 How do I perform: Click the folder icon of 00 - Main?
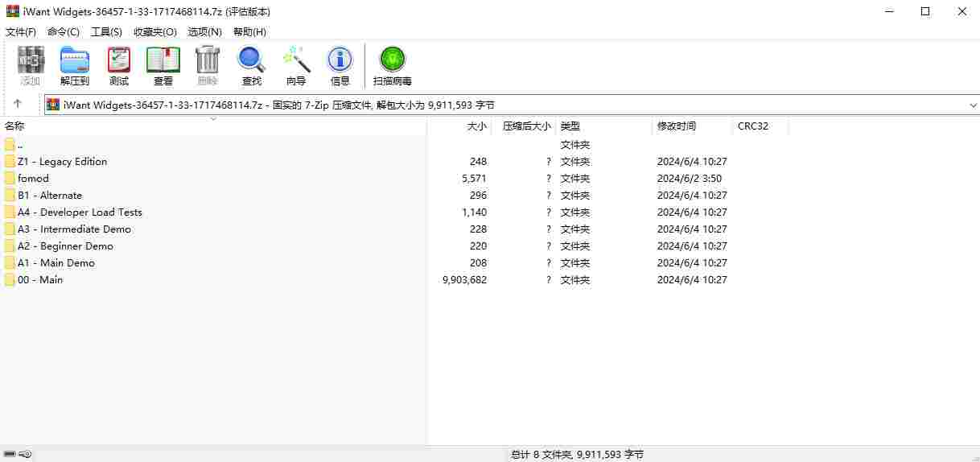click(10, 280)
